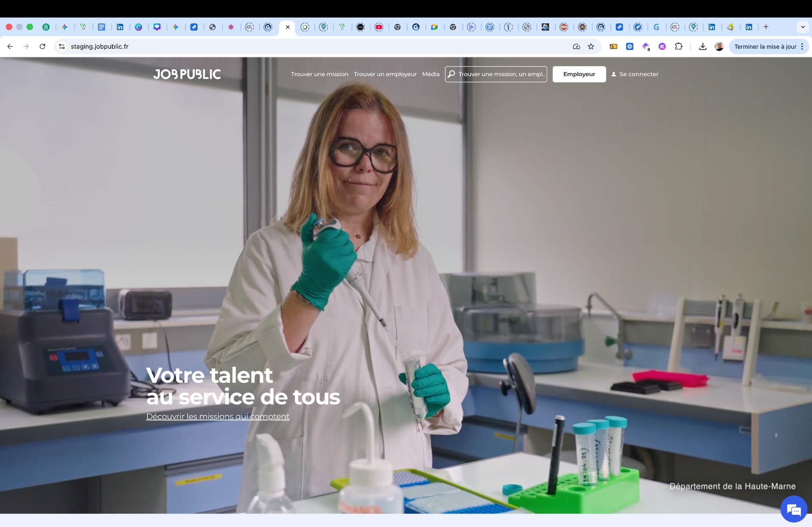Select the Média nav item

tap(431, 74)
